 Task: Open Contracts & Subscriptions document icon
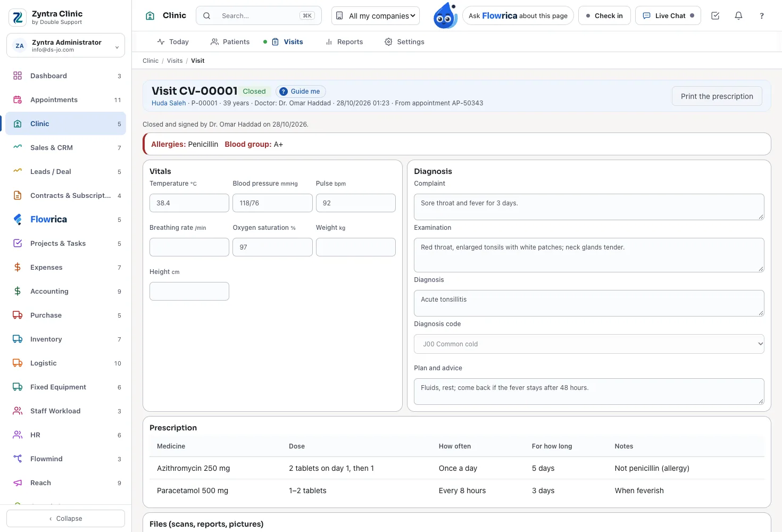[18, 195]
